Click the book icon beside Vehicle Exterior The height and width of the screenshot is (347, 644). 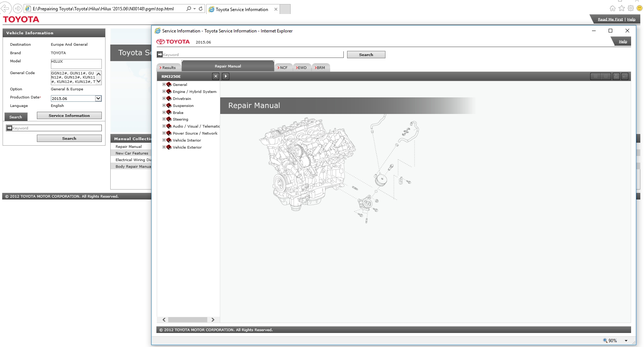169,147
